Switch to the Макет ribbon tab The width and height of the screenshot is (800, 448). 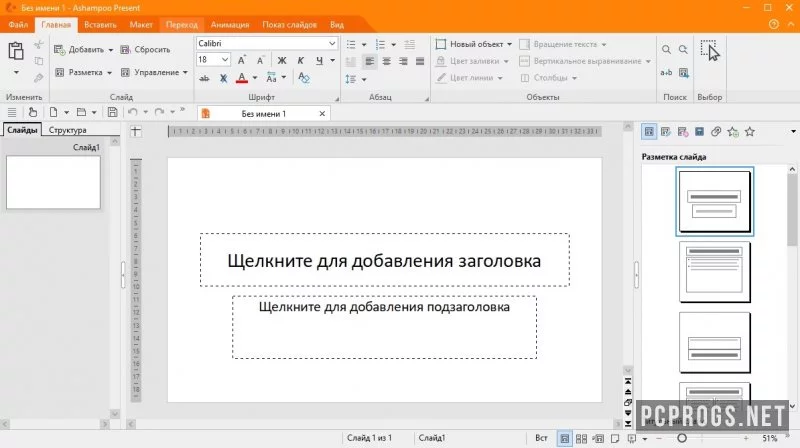[x=141, y=24]
